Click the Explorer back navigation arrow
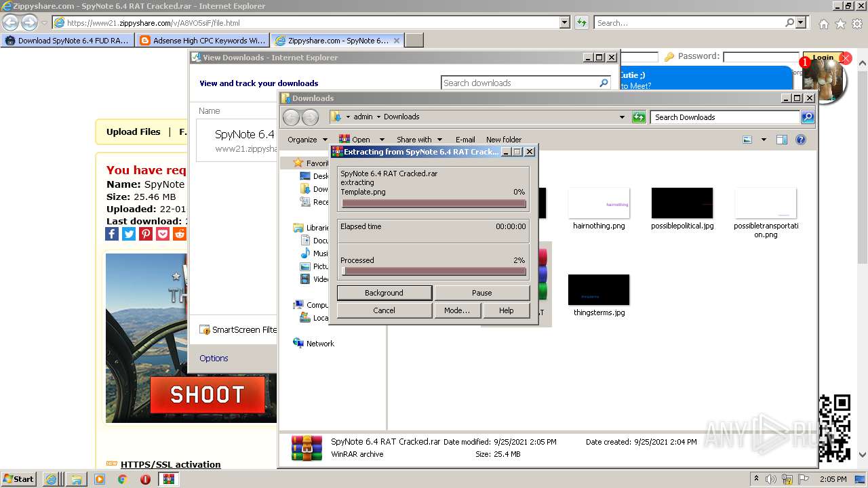The height and width of the screenshot is (488, 868). [x=291, y=117]
